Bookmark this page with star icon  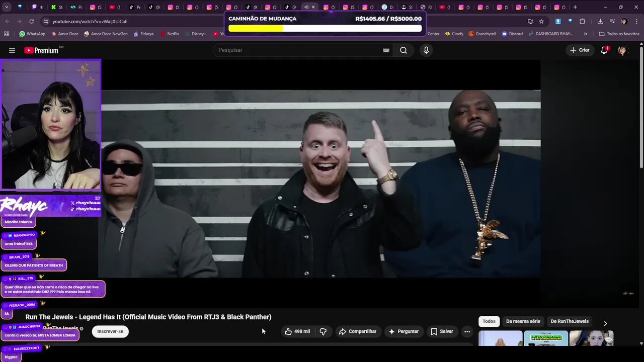point(541,21)
